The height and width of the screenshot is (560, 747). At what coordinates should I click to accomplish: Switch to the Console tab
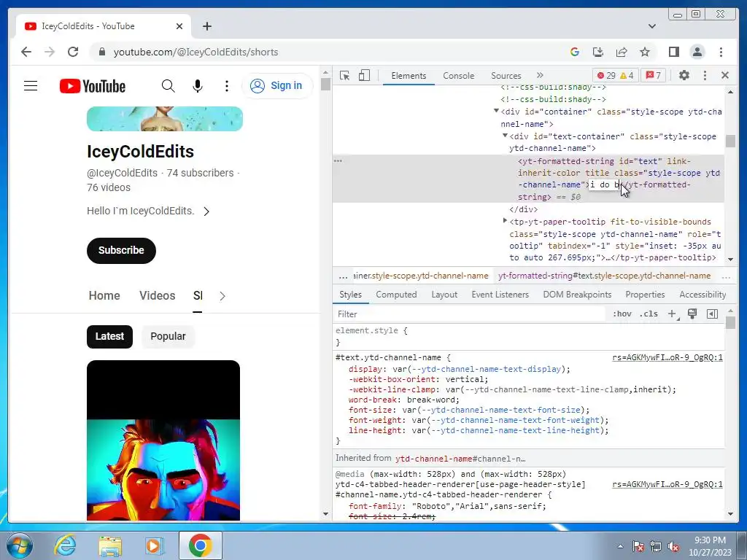(x=458, y=76)
